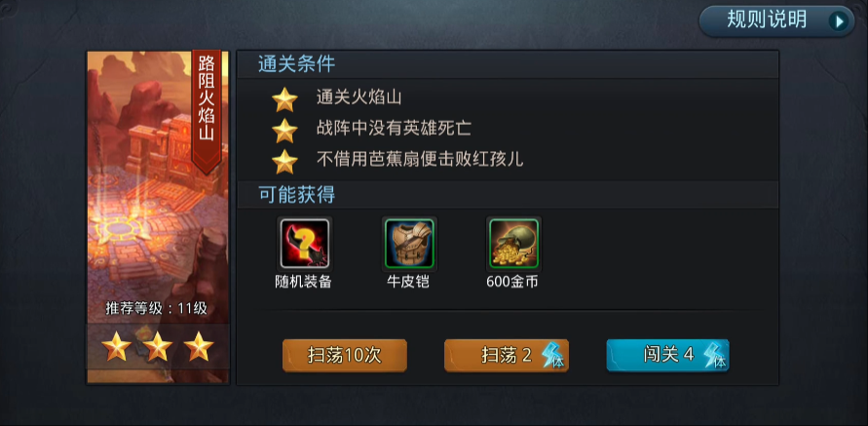
Task: Tap the lightning stamina icon on 扫荡 2 button
Action: coord(553,355)
